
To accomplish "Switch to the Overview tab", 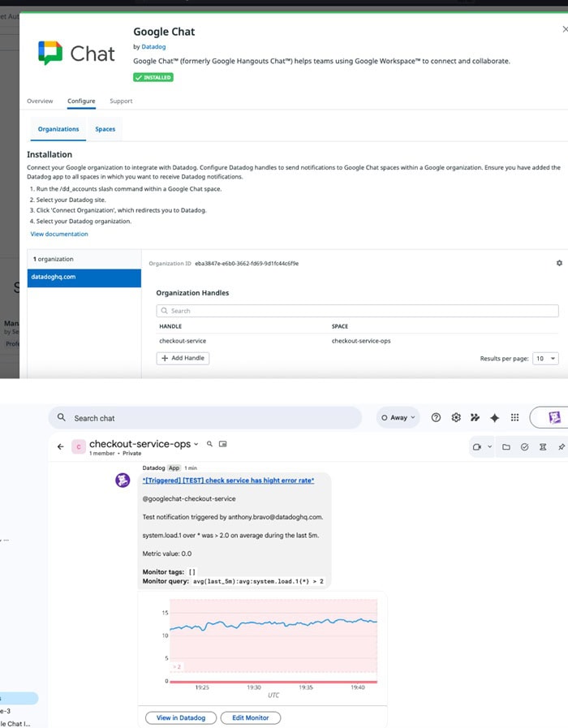I will (40, 101).
